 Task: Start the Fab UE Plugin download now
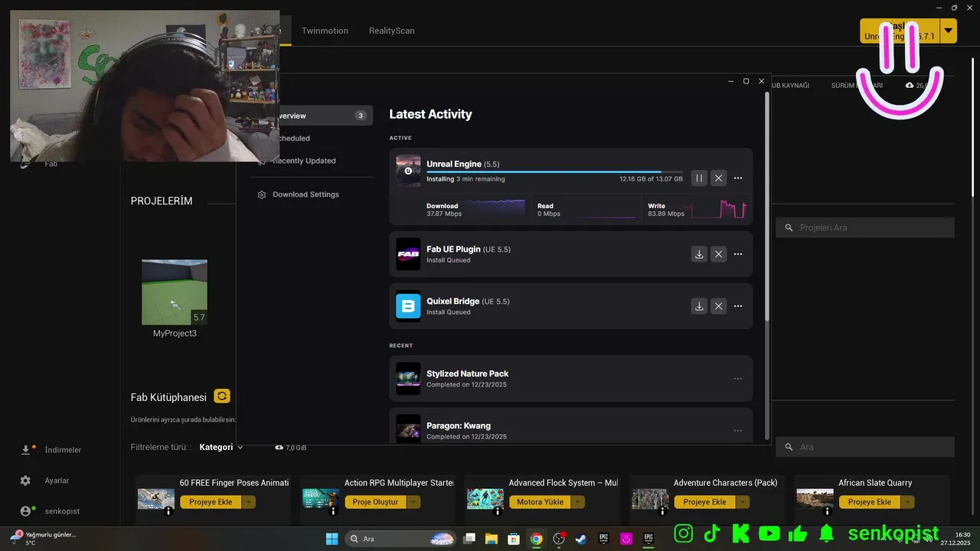pyautogui.click(x=698, y=254)
